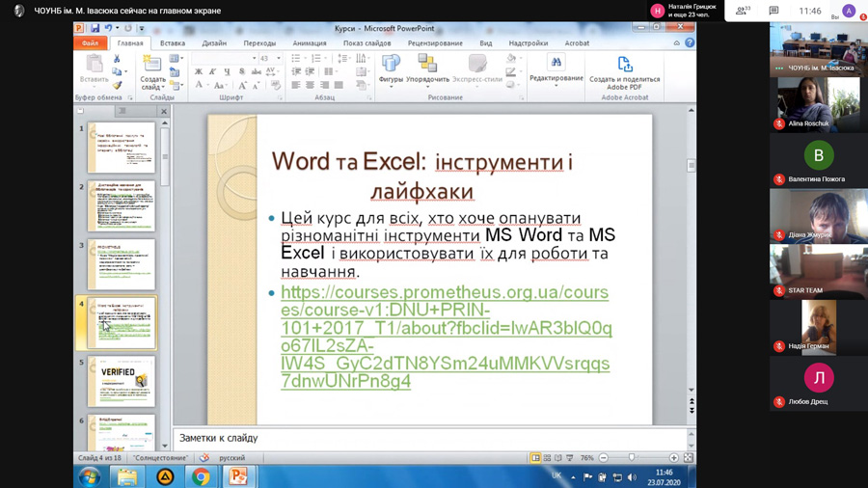Image resolution: width=868 pixels, height=488 pixels.
Task: Click the Copy icon in clipboard group
Action: [x=117, y=72]
